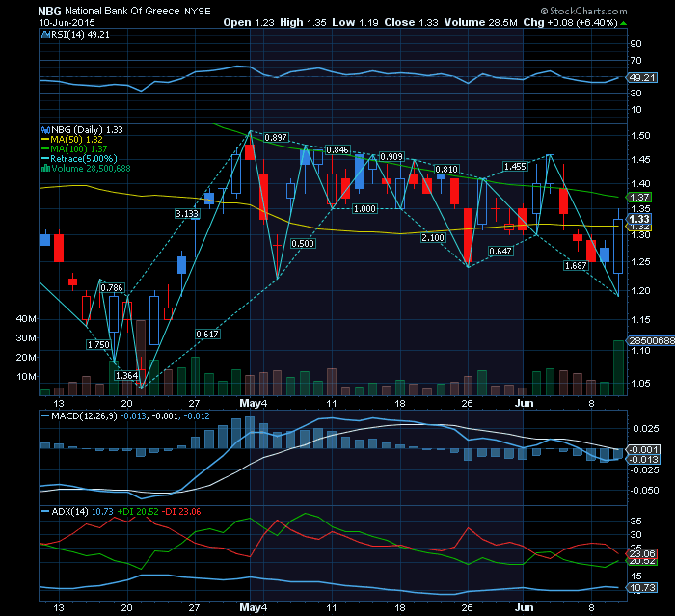Click the 'Volume 28,500,688' legend text

tap(91, 169)
